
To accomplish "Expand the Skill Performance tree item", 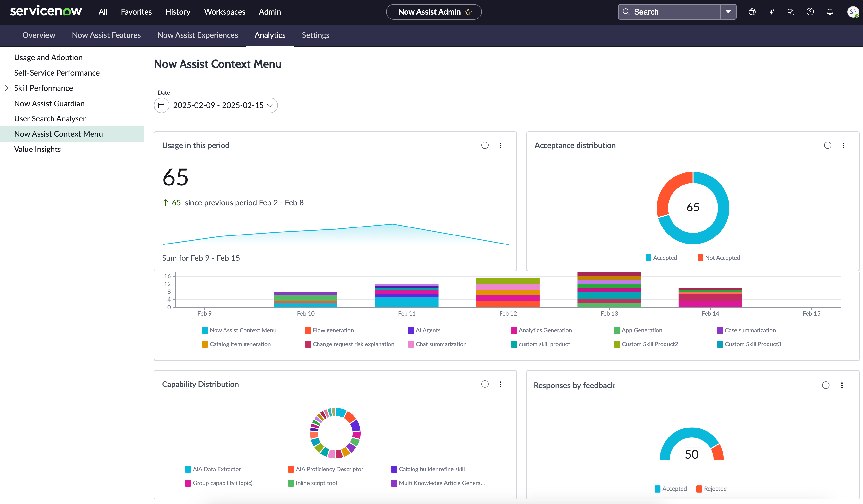I will click(7, 88).
